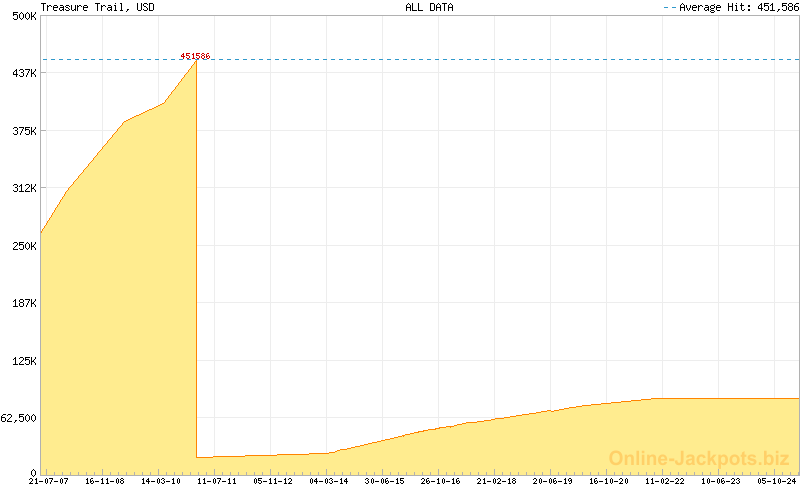Image resolution: width=800 pixels, height=490 pixels.
Task: Click the 05-10-24 date on x-axis
Action: click(776, 481)
